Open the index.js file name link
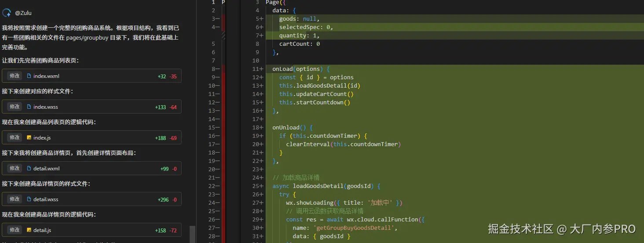This screenshot has height=243, width=644. coord(42,138)
